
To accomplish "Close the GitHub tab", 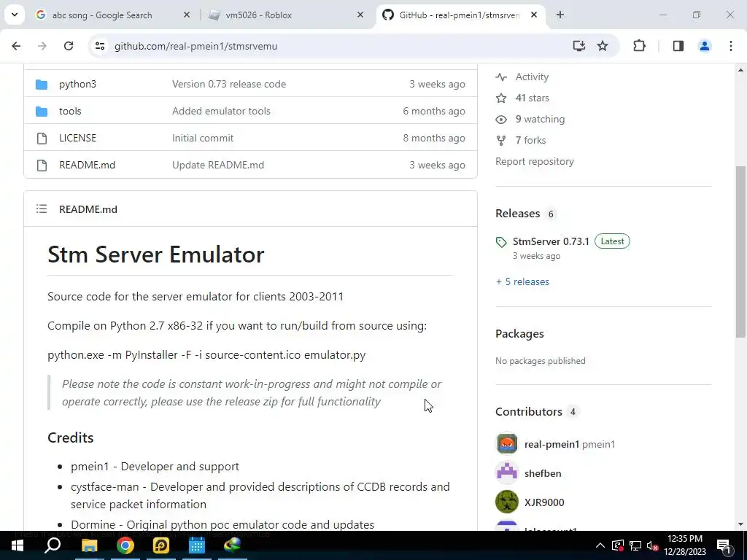I will 534,15.
